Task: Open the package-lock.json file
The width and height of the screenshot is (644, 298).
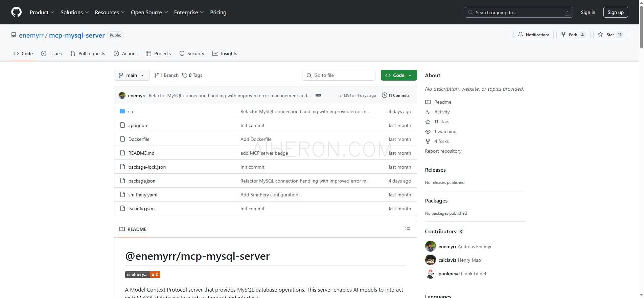Action: [x=147, y=167]
